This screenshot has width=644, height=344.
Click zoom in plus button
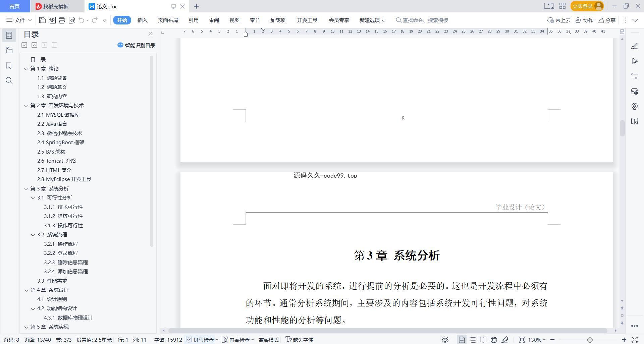tap(624, 340)
